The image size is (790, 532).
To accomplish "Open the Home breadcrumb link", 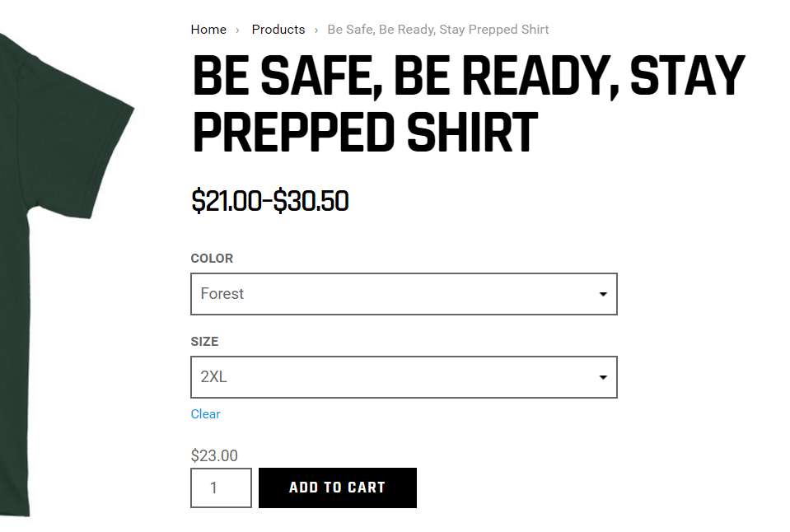I will [208, 30].
